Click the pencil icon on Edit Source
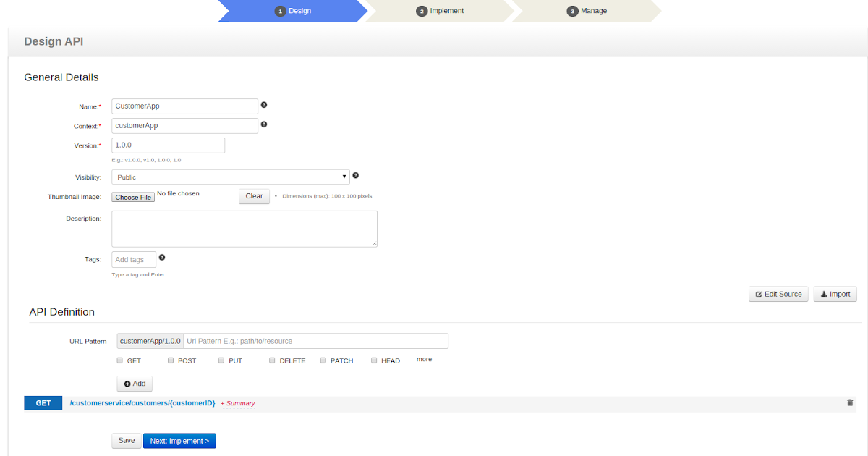 [759, 294]
